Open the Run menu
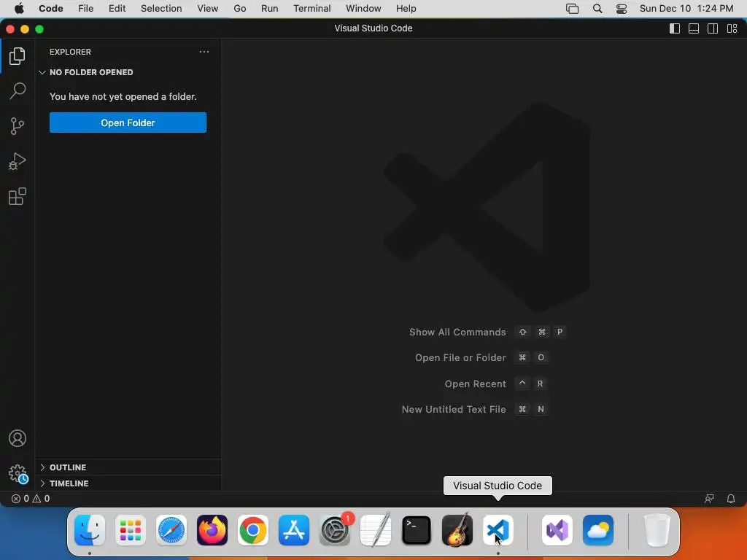The image size is (747, 560). 270,9
